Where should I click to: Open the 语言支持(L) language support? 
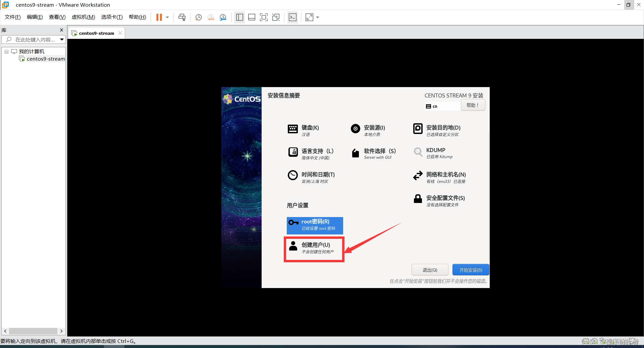pyautogui.click(x=311, y=153)
